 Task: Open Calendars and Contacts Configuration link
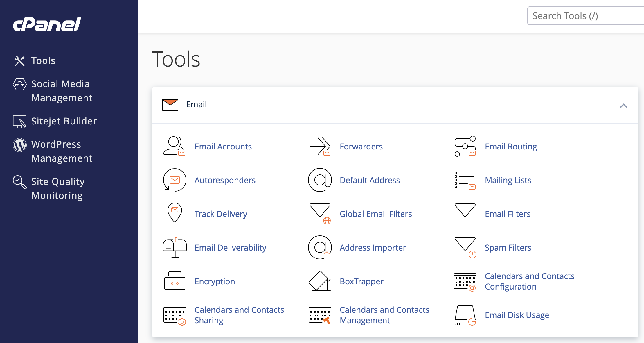[530, 281]
